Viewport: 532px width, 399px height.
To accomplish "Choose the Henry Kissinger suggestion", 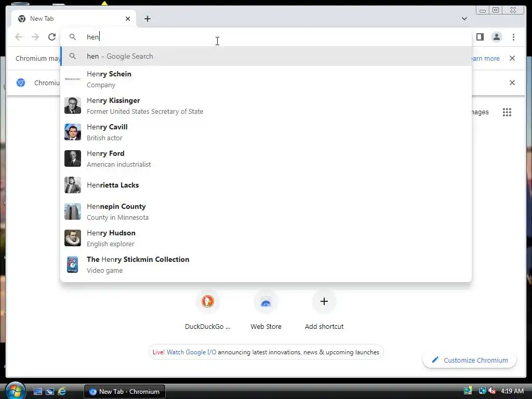I will pyautogui.click(x=266, y=105).
